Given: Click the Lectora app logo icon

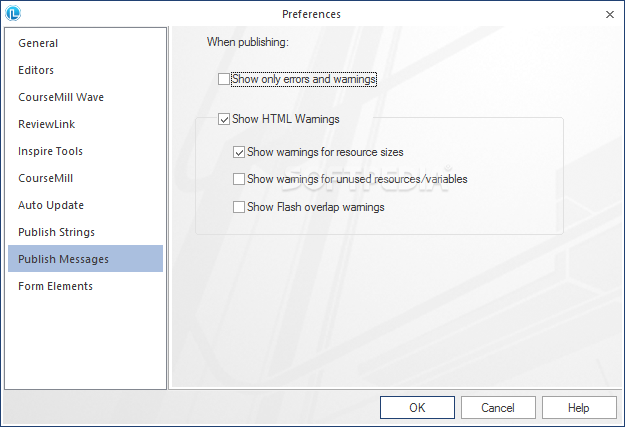Looking at the screenshot, I should 13,13.
